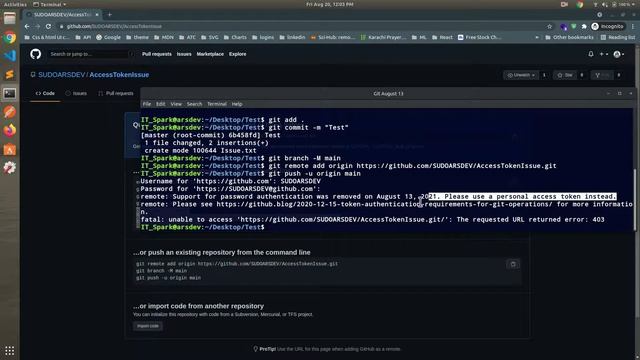Open Activities overview
640x360 pixels.
pyautogui.click(x=15, y=4)
